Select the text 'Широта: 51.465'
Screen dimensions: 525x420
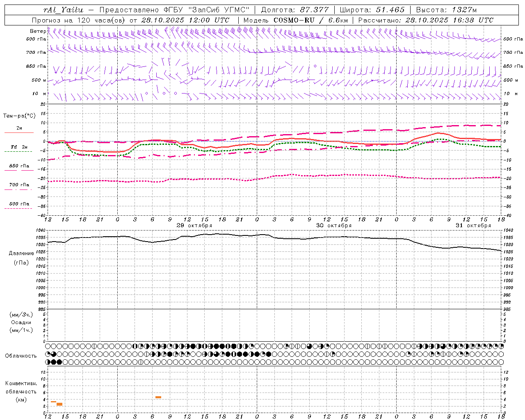click(x=372, y=10)
